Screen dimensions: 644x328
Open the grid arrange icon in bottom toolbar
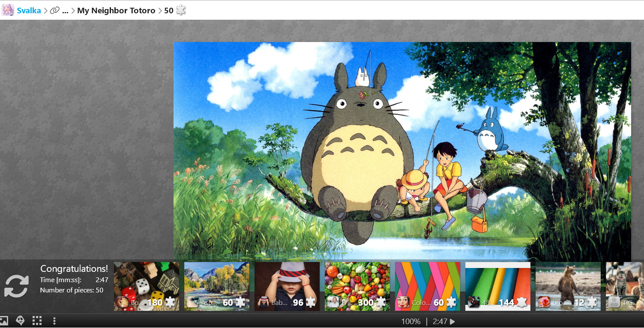pos(37,321)
